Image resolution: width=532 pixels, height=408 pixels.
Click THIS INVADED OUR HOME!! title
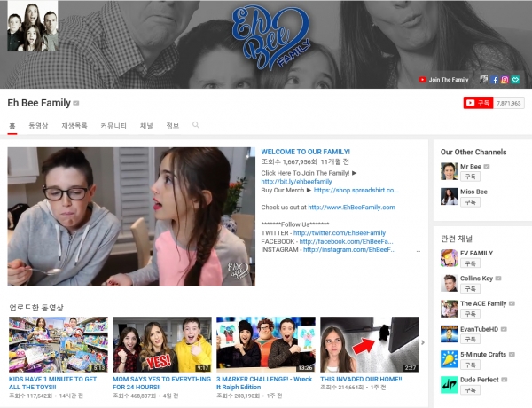pyautogui.click(x=361, y=379)
